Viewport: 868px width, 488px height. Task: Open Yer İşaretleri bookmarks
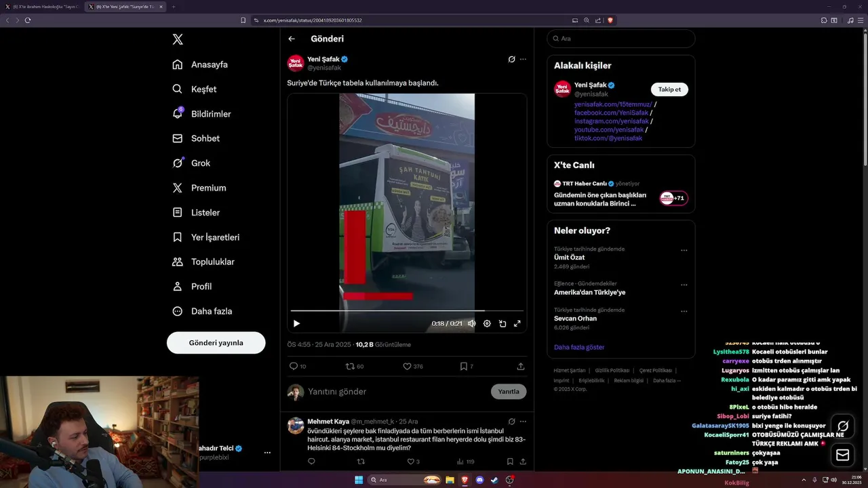click(206, 237)
